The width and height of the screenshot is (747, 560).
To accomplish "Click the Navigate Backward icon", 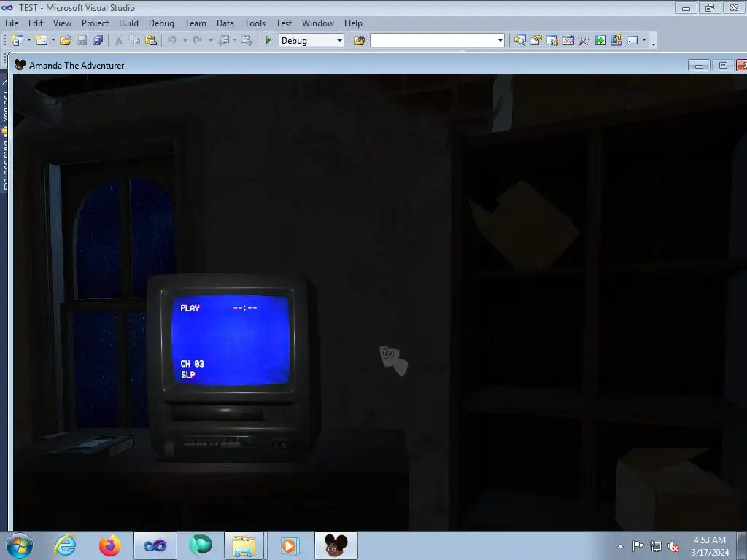I will 223,41.
